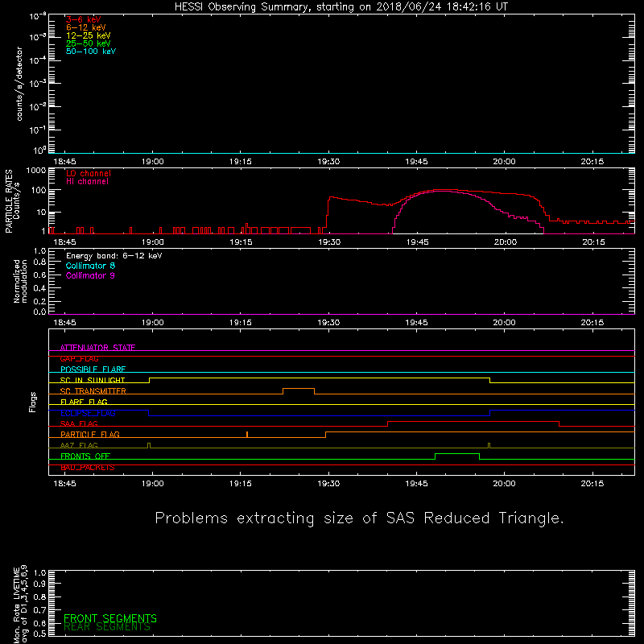Click the 1000 tick on particle rates axis
644x644 pixels.
36,171
